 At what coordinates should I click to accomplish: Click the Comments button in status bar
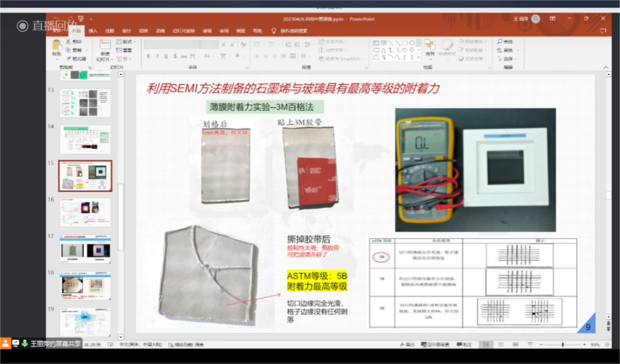coord(464,345)
